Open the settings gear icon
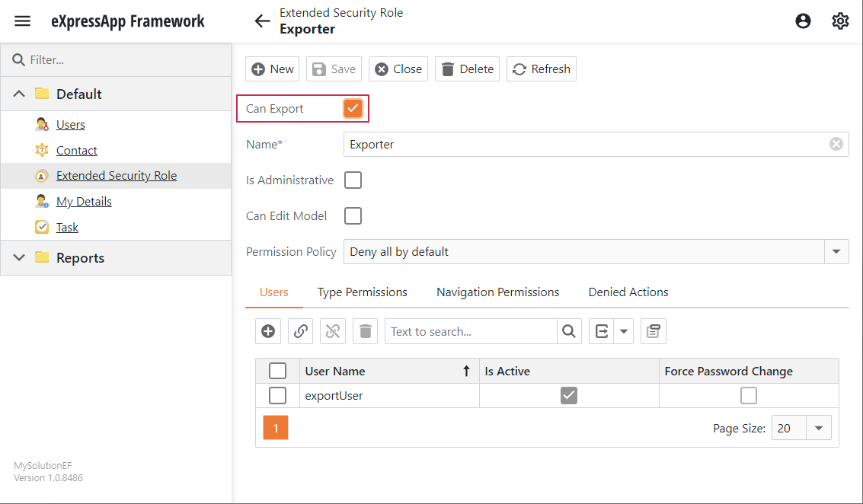 (x=840, y=21)
